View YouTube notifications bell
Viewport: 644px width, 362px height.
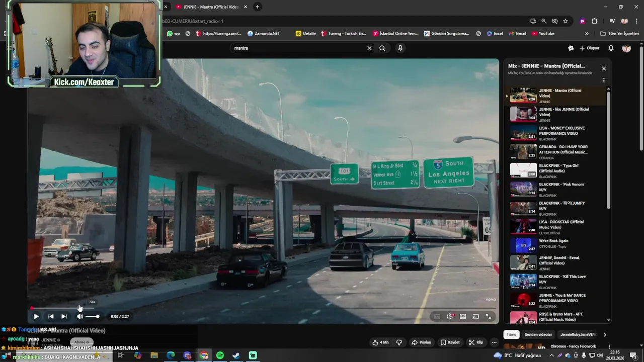(611, 48)
